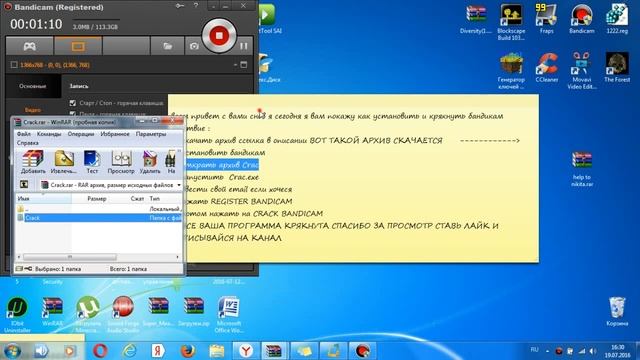Open Операции menu in WinRAR
640x360 pixels.
(x=81, y=134)
